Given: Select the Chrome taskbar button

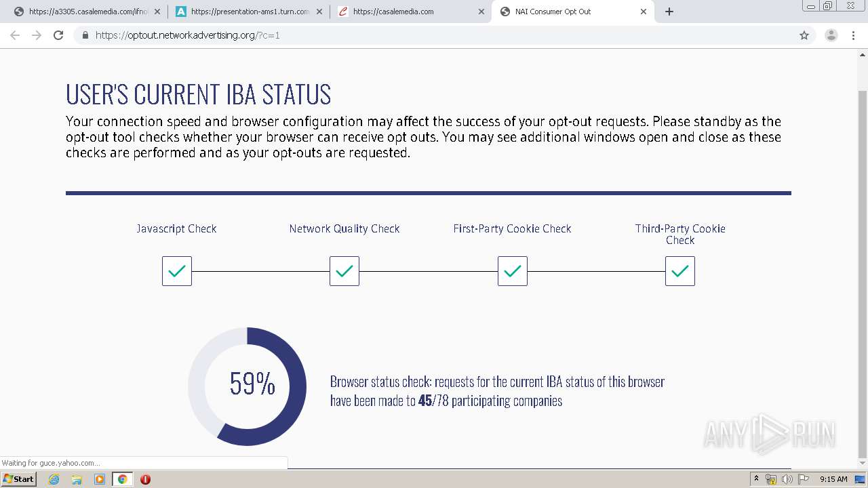Looking at the screenshot, I should pos(122,479).
